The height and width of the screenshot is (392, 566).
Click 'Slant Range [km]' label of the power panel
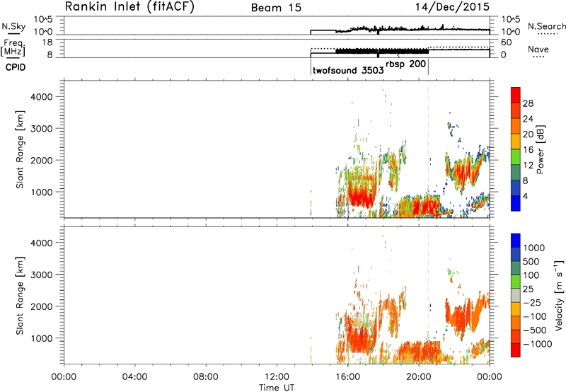pyautogui.click(x=20, y=149)
